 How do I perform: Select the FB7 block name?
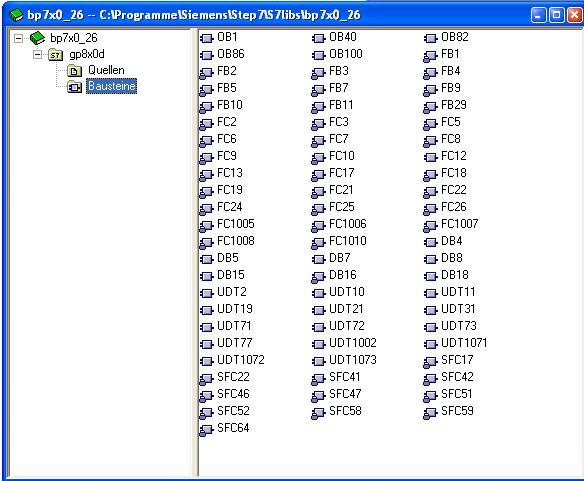tap(339, 88)
